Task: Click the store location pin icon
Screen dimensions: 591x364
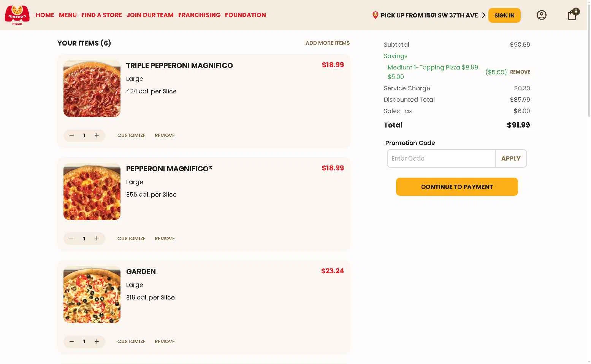Action: 375,15
